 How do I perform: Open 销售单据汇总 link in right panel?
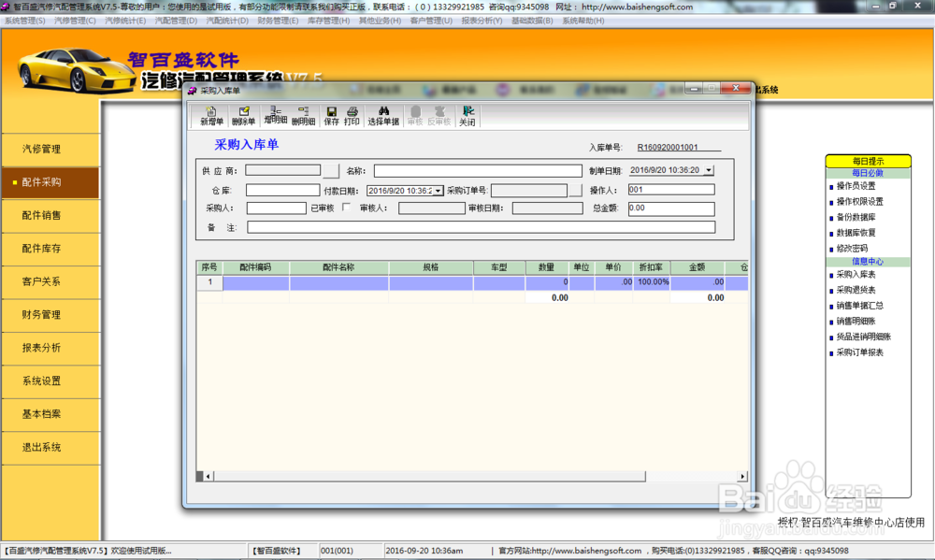click(x=860, y=306)
